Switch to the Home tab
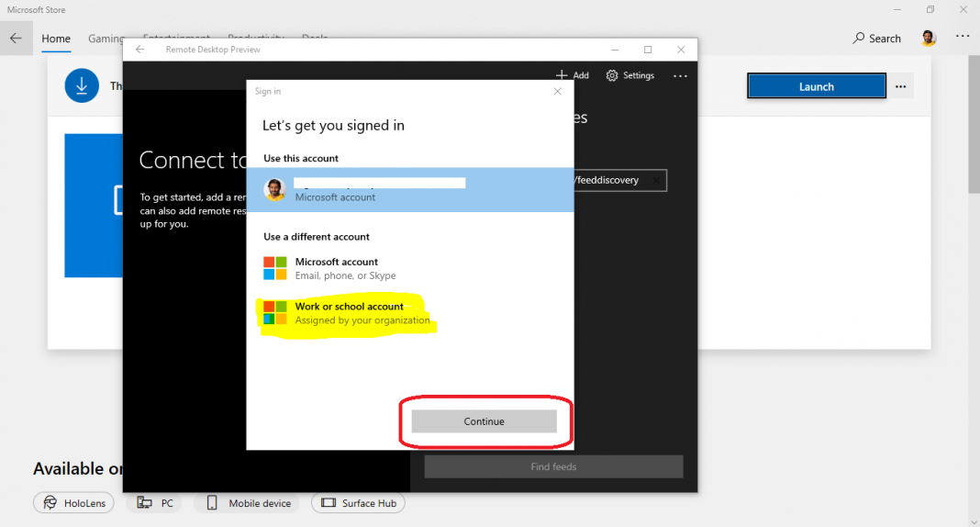Screen dimensions: 980x527 tap(56, 39)
